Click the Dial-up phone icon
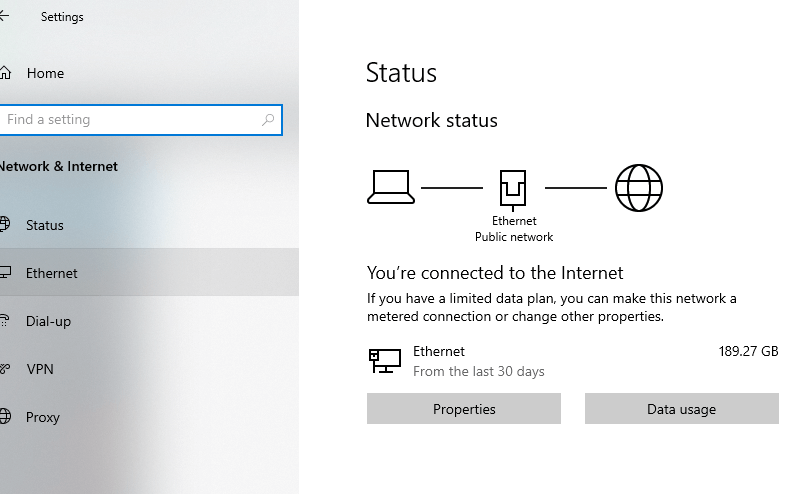 [x=5, y=320]
